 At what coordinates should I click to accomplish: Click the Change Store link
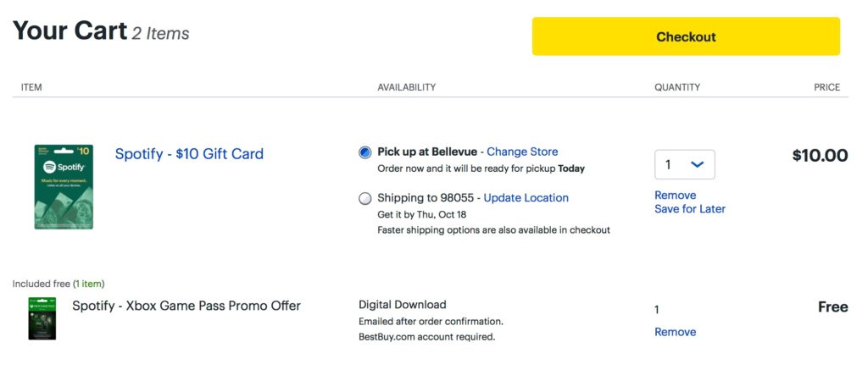[x=522, y=152]
